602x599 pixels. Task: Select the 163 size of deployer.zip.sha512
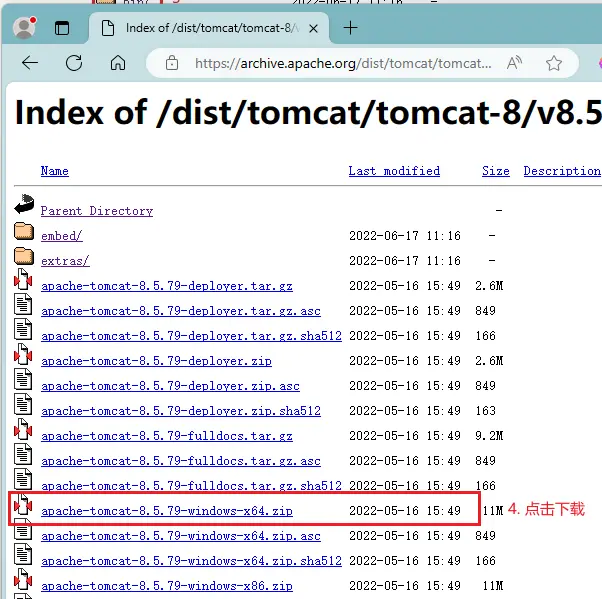485,411
